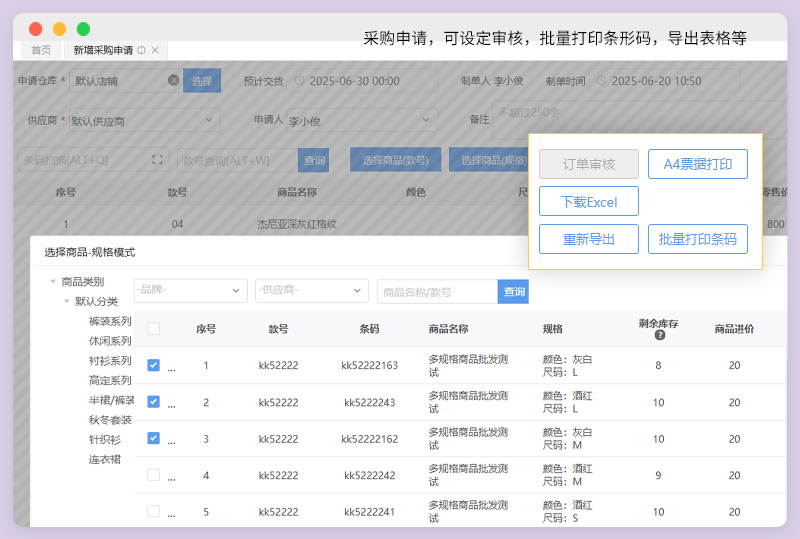Click the 备注 textarea
Image resolution: width=800 pixels, height=539 pixels.
[x=639, y=120]
